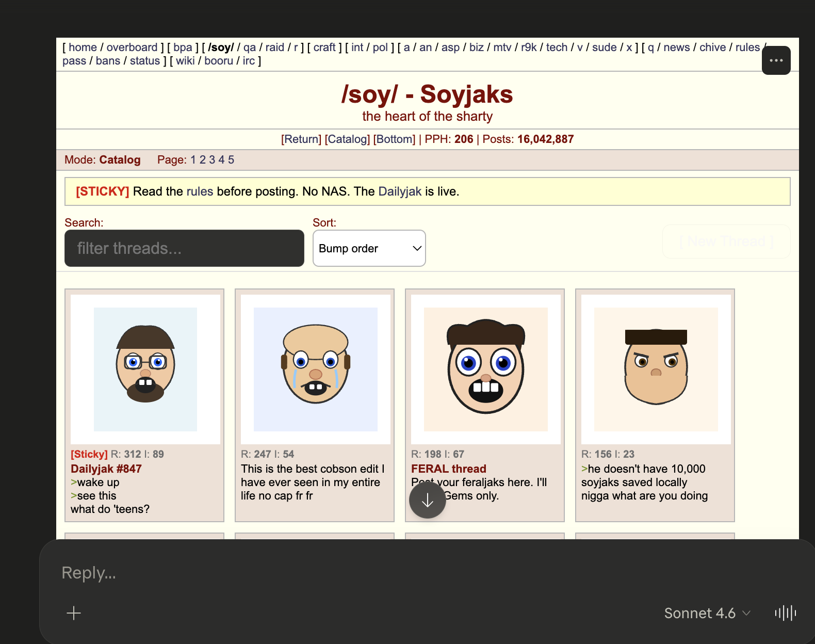
Task: Click the filter threads search field
Action: click(x=184, y=248)
